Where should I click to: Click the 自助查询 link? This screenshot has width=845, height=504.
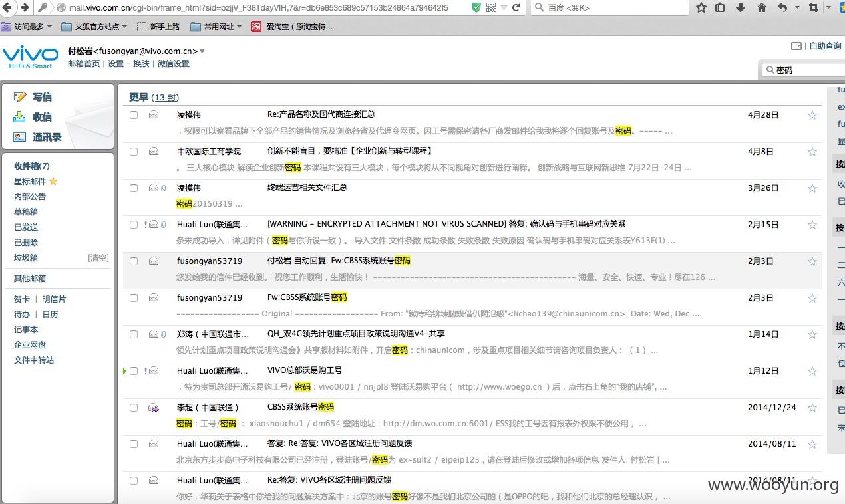point(825,46)
